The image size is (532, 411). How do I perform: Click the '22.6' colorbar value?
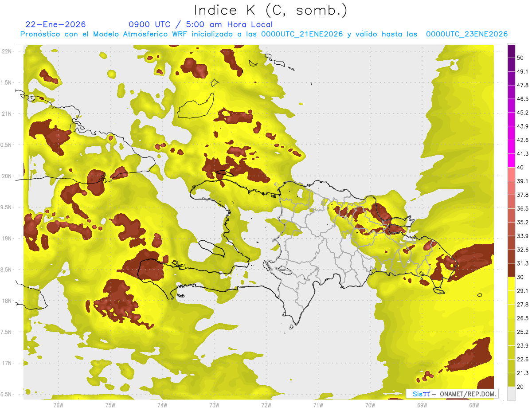(523, 360)
